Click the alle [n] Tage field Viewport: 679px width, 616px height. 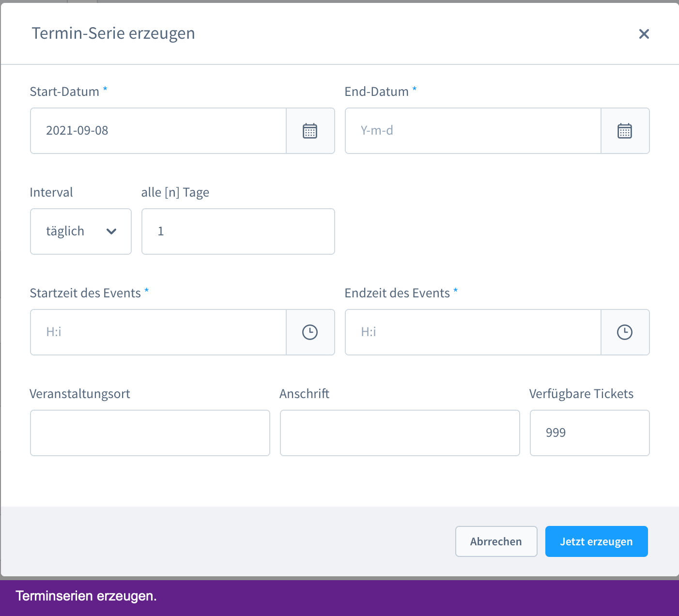click(x=238, y=231)
